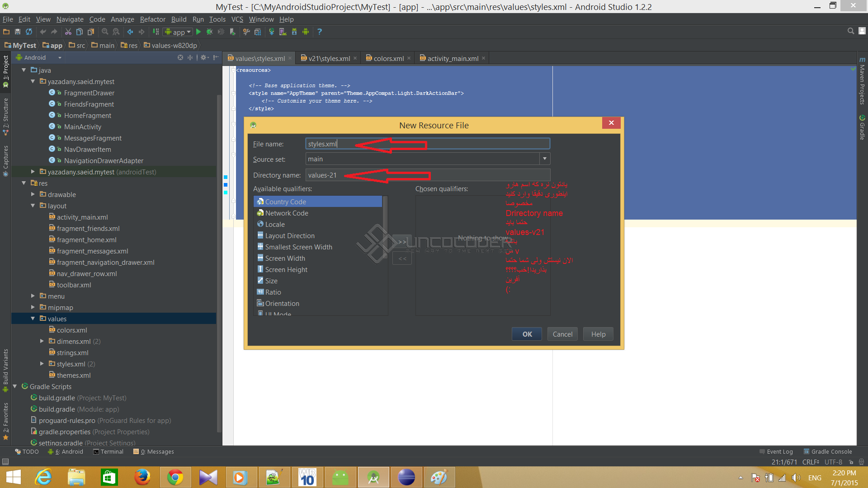This screenshot has height=488, width=868.
Task: Toggle the Structure tool window
Action: click(5, 117)
